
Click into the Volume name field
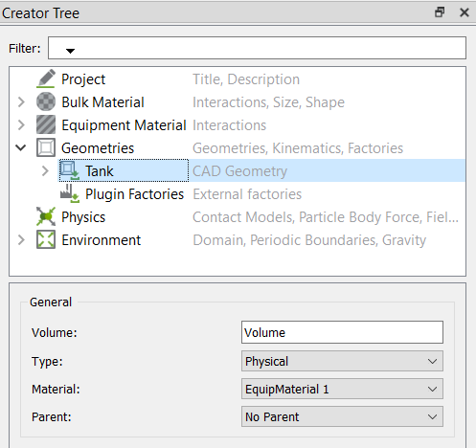coord(342,332)
